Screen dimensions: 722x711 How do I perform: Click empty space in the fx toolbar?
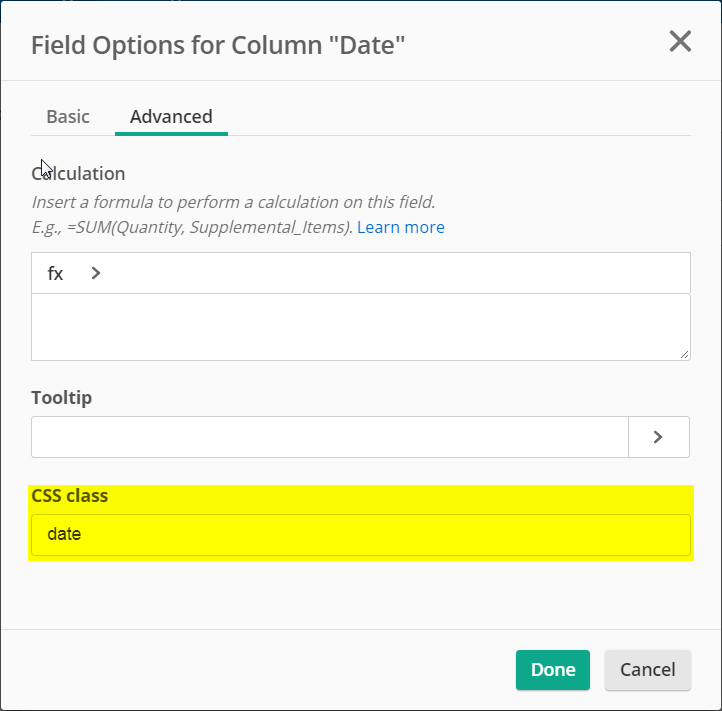tap(396, 273)
